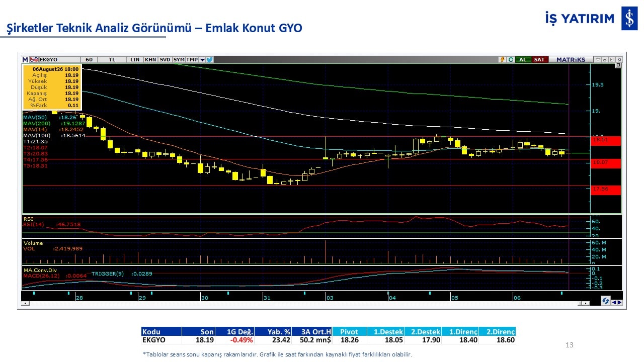Toggle the SVD button
Viewport: 644px width, 362px height.
(165, 59)
